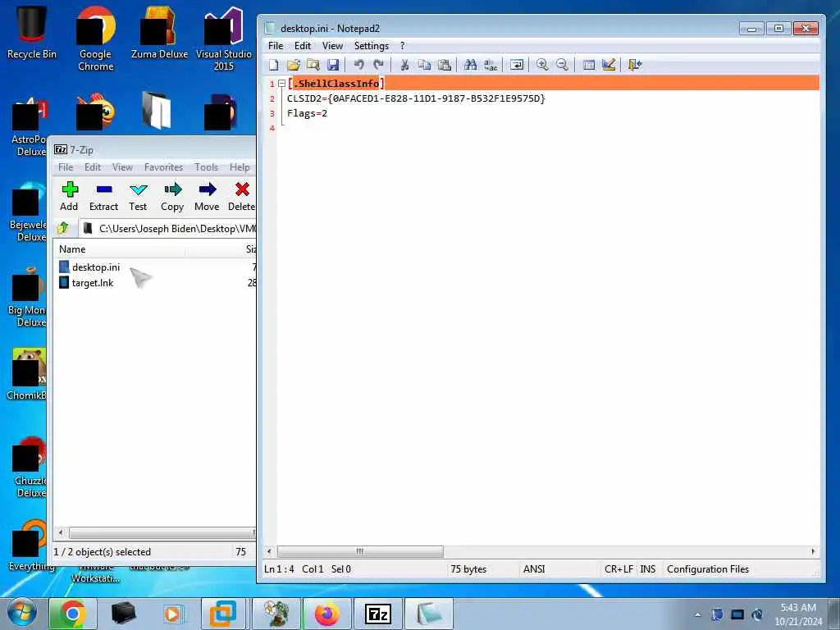Click the Save icon in Notepad2

click(x=333, y=66)
